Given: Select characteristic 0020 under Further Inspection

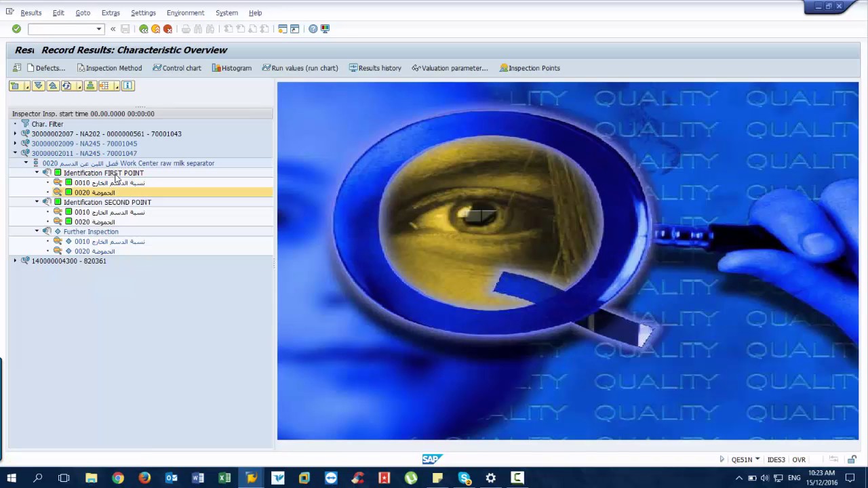Looking at the screenshot, I should click(x=95, y=251).
